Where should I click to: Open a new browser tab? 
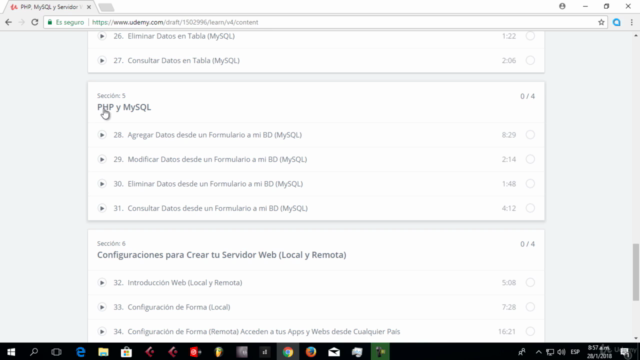pyautogui.click(x=106, y=7)
